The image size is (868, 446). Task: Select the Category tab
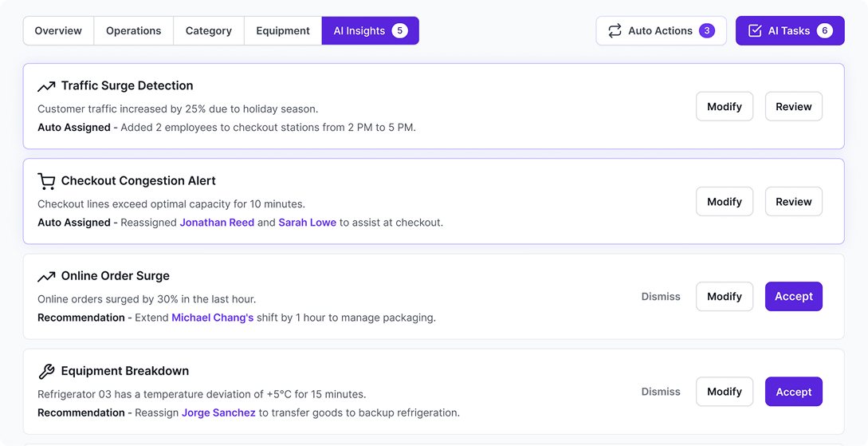coord(209,30)
